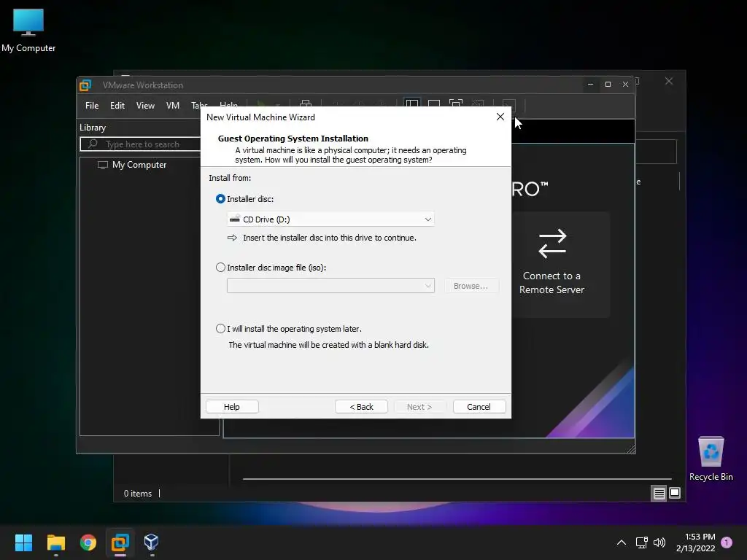Open My Computer desktop icon

[x=28, y=31]
